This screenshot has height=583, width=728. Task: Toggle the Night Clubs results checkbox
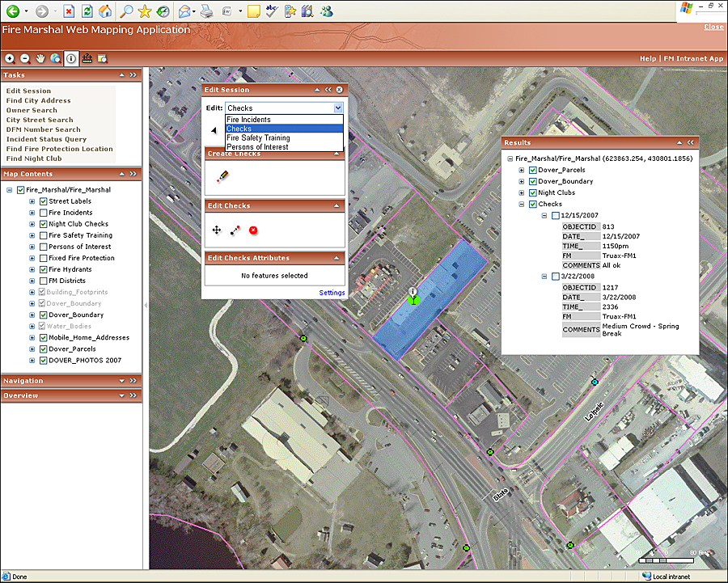(x=532, y=193)
